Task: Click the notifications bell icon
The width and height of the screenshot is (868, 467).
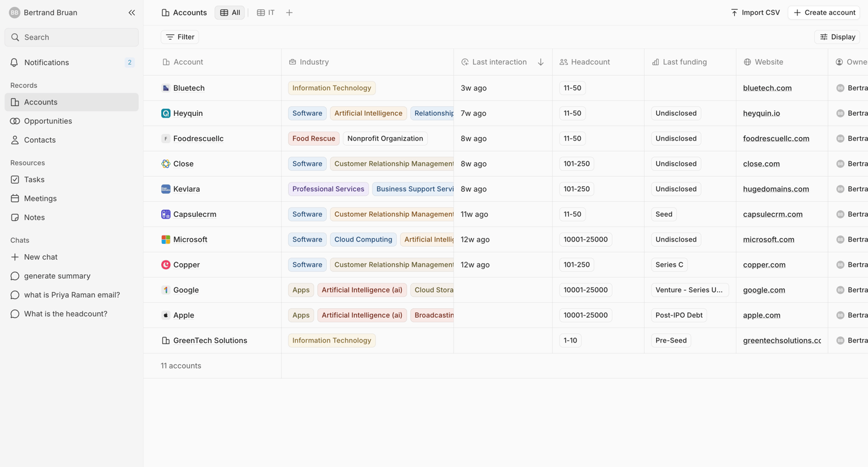Action: point(14,63)
